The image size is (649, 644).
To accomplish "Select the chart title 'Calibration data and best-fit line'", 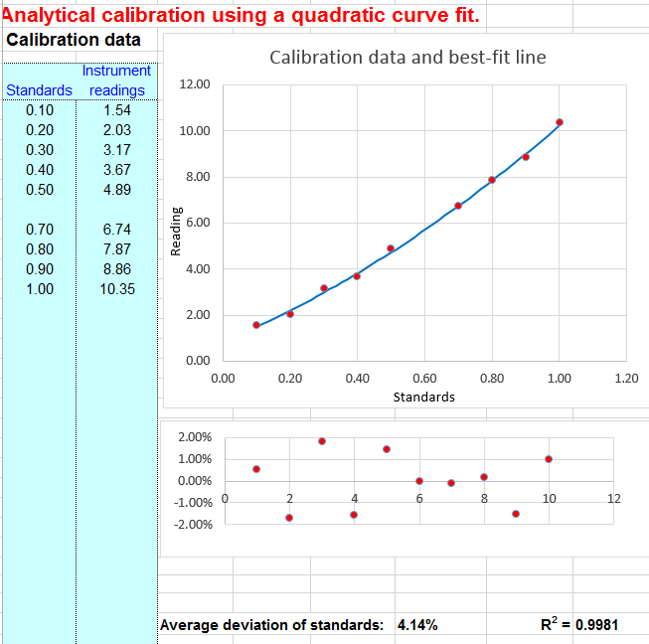I will (x=407, y=58).
